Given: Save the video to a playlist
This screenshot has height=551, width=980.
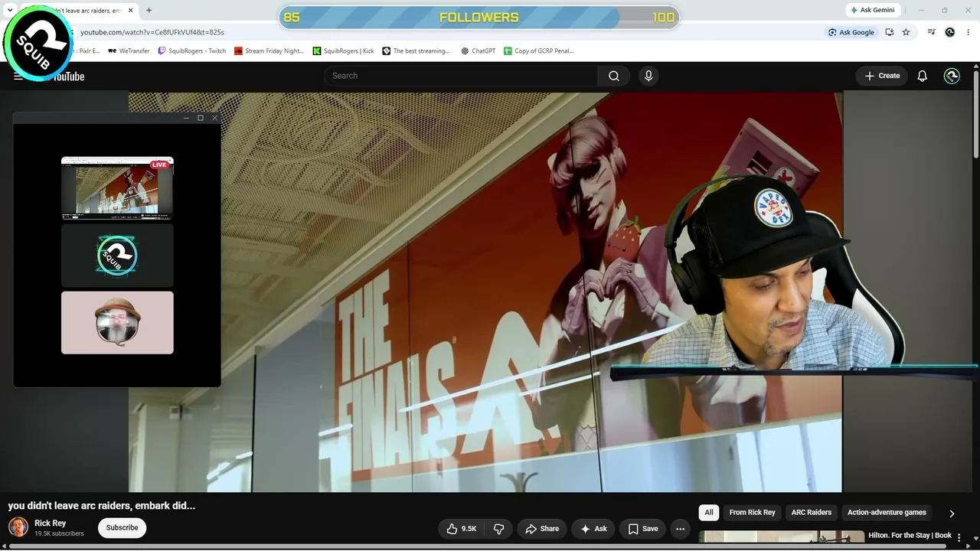Looking at the screenshot, I should [643, 529].
